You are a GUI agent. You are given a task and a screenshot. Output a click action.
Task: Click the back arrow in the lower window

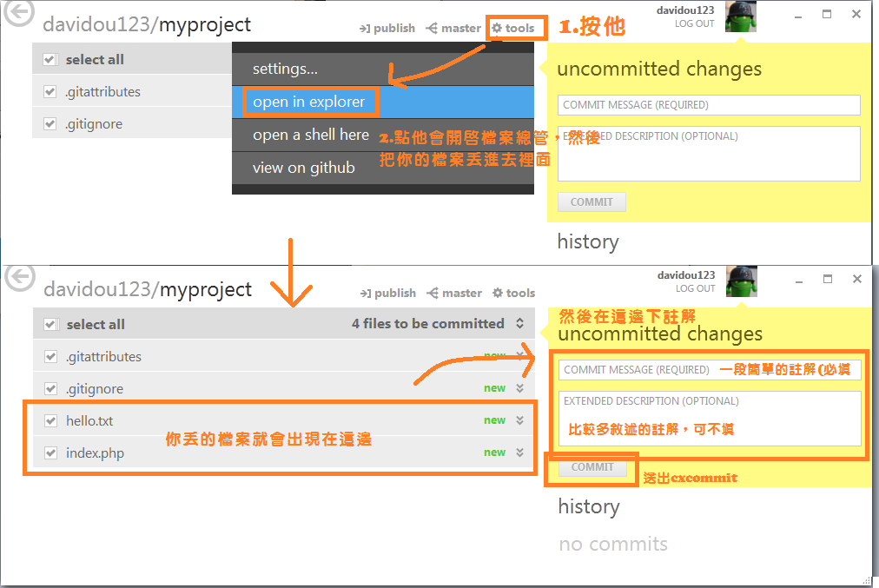click(x=19, y=277)
